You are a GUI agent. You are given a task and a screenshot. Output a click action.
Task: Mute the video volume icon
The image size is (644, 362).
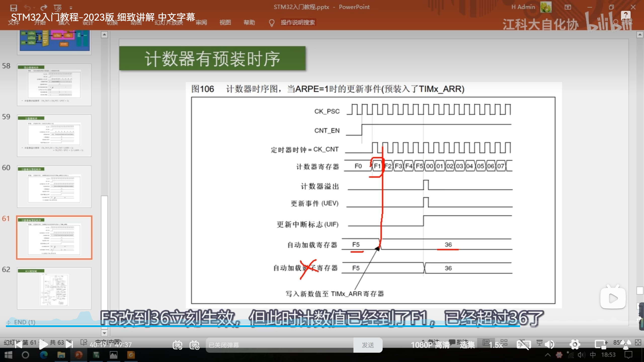point(549,345)
